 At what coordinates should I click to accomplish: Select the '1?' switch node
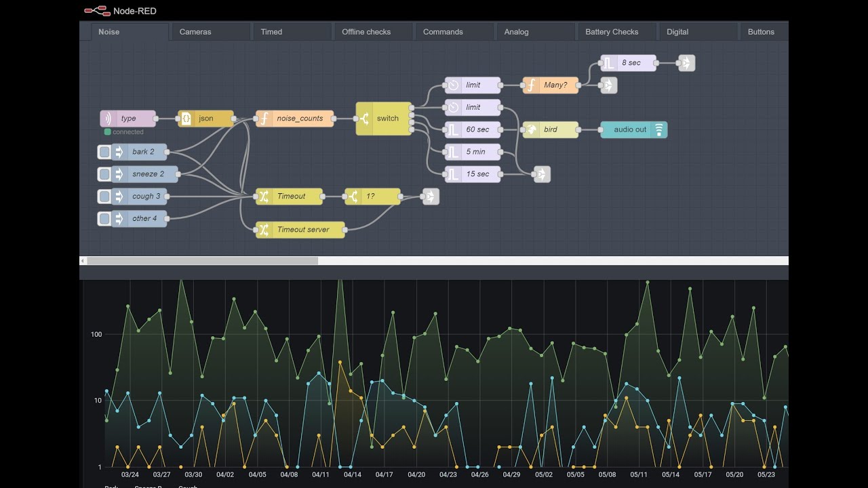[x=372, y=197]
